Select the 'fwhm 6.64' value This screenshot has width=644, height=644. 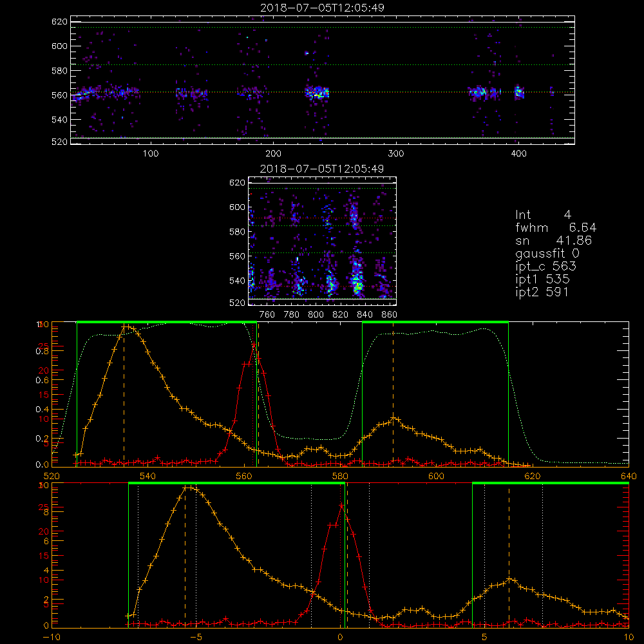[556, 227]
